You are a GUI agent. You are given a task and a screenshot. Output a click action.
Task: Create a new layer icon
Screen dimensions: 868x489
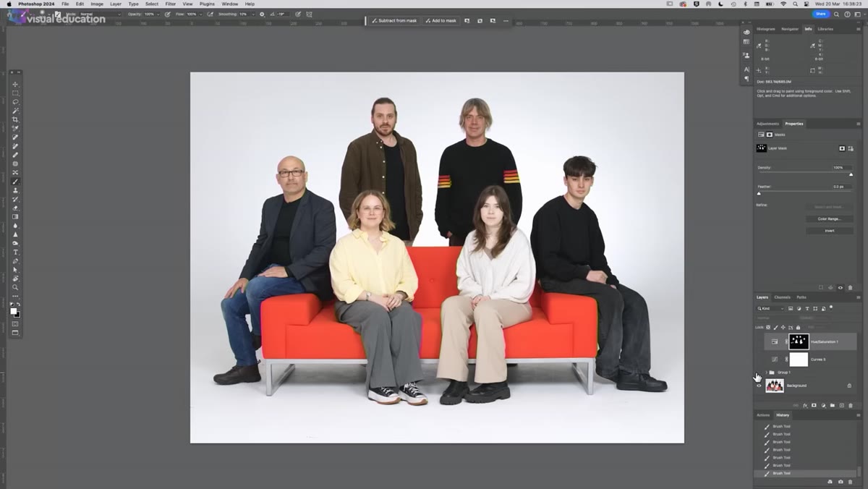[841, 405]
